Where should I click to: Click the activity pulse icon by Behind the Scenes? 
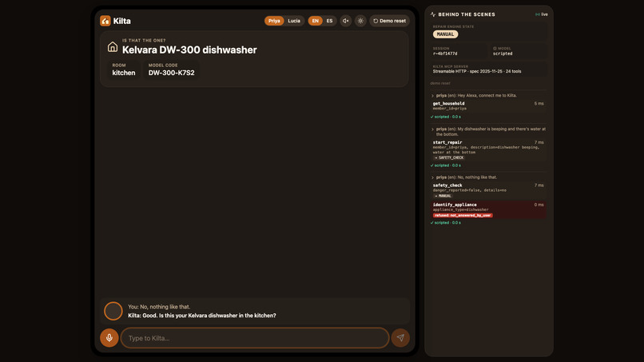433,14
